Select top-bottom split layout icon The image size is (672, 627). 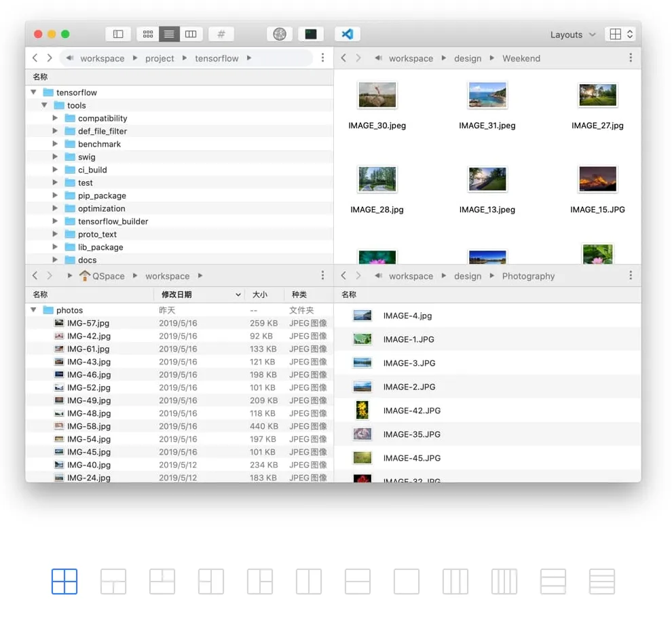pyautogui.click(x=358, y=582)
